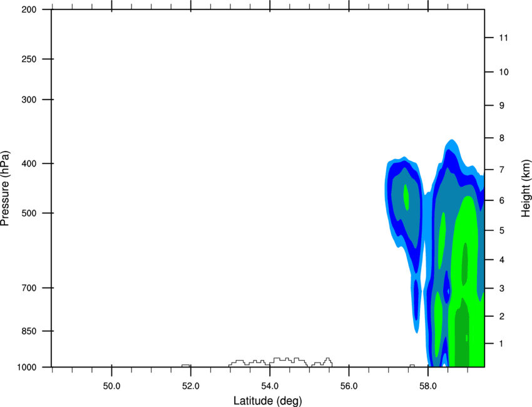Select the 850 pressure tick label
Image resolution: width=532 pixels, height=407 pixels.
click(x=29, y=331)
